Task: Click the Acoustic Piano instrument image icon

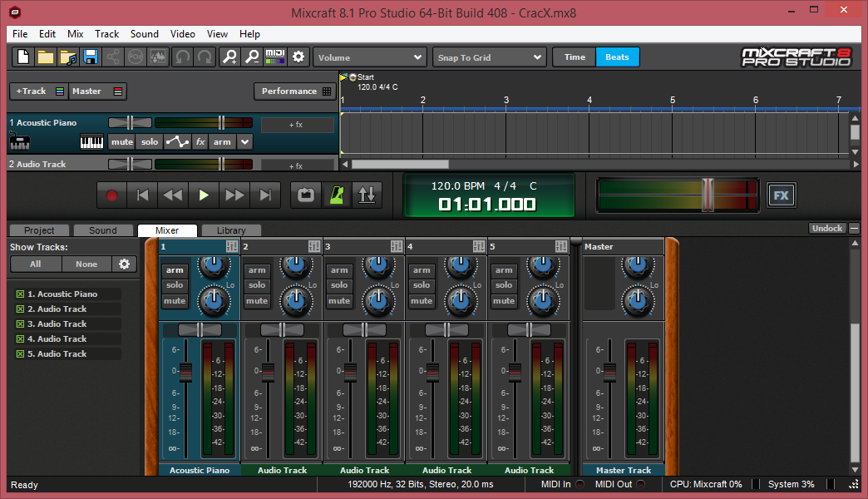Action: point(20,141)
